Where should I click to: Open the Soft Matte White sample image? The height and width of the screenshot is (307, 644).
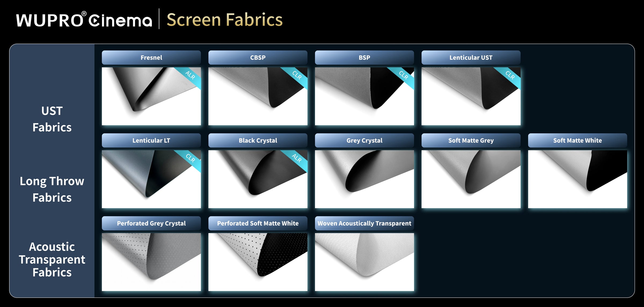pyautogui.click(x=577, y=179)
